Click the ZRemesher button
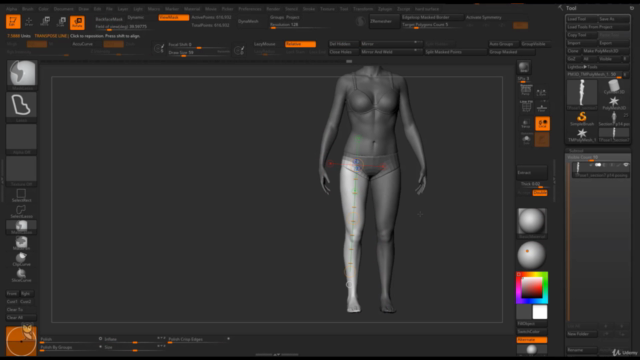 click(x=384, y=22)
